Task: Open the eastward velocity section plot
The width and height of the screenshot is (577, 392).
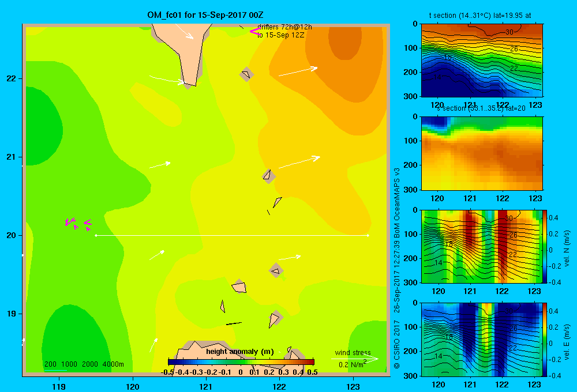Action: tap(482, 340)
